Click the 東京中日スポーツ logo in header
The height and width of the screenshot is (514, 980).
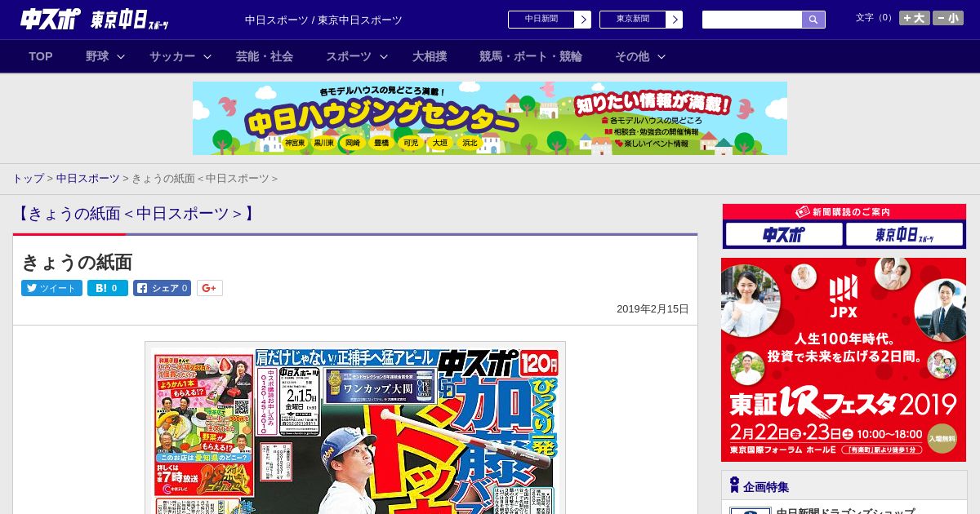point(130,20)
